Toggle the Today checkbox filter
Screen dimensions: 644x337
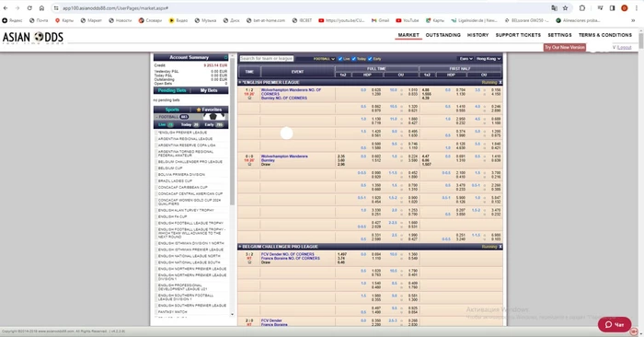click(353, 59)
